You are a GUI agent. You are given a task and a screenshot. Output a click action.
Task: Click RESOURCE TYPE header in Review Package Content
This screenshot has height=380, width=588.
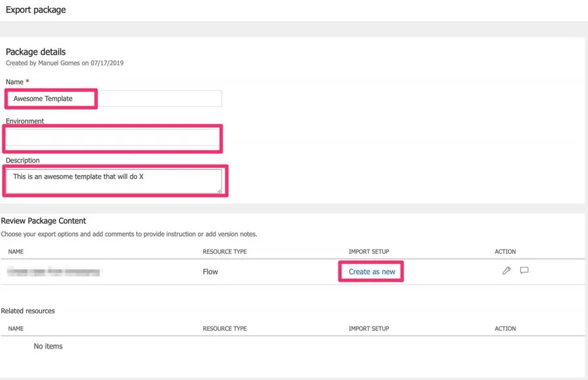[225, 251]
